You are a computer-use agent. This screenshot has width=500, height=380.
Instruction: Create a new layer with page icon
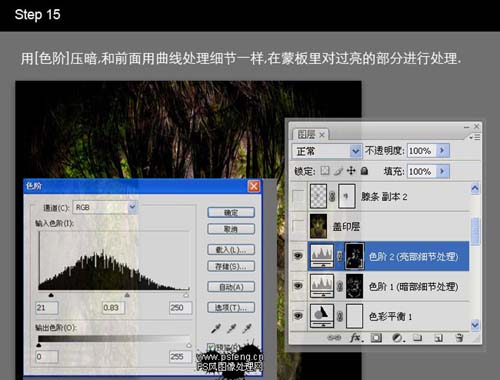point(438,338)
